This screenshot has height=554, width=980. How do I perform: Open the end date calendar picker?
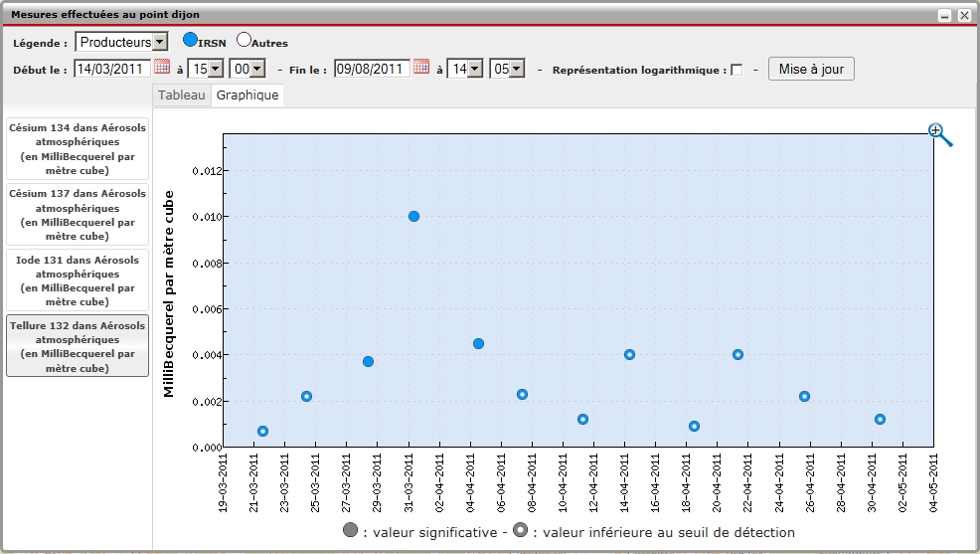[x=421, y=67]
